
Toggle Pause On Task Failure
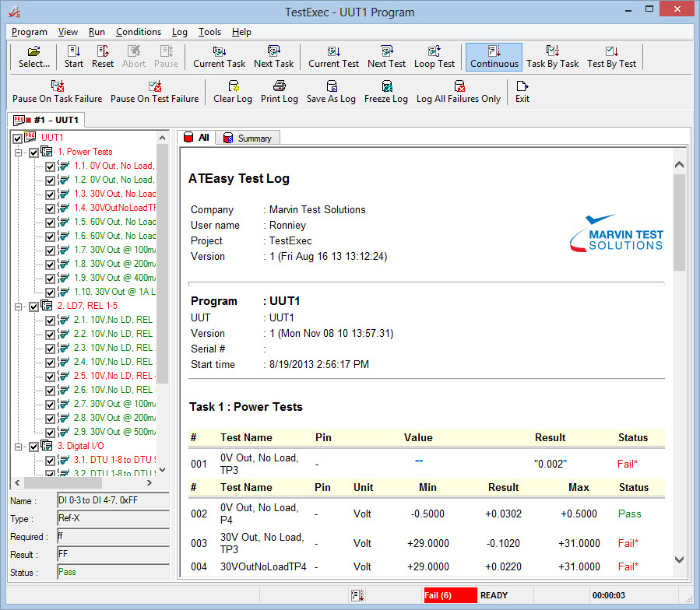57,91
